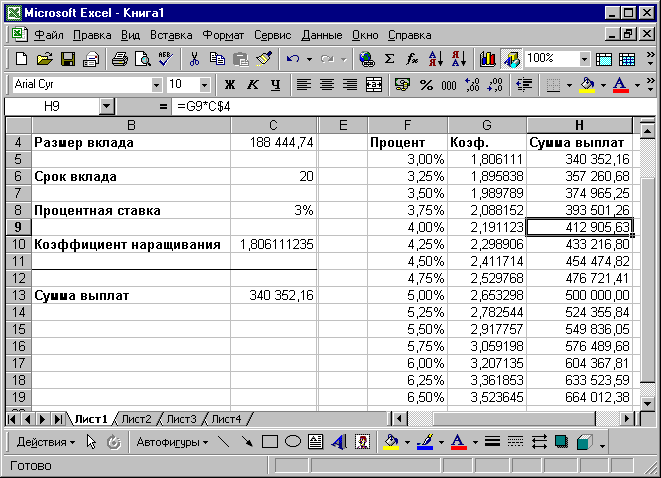Apply yellow fill color to cell
Viewport: 661px width, 478px height.
click(x=588, y=85)
